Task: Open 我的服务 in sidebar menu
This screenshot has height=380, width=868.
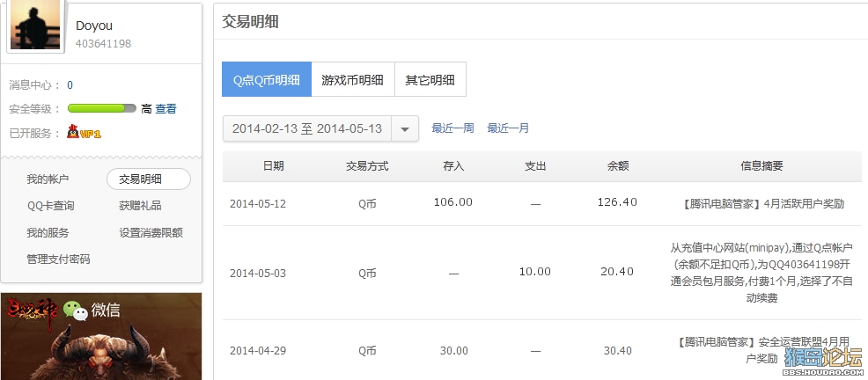Action: click(48, 233)
